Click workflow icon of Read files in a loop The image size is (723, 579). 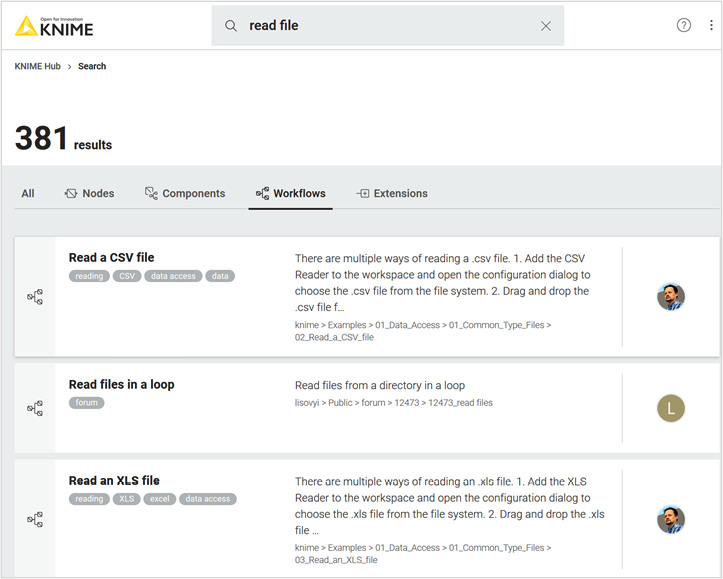(x=35, y=408)
